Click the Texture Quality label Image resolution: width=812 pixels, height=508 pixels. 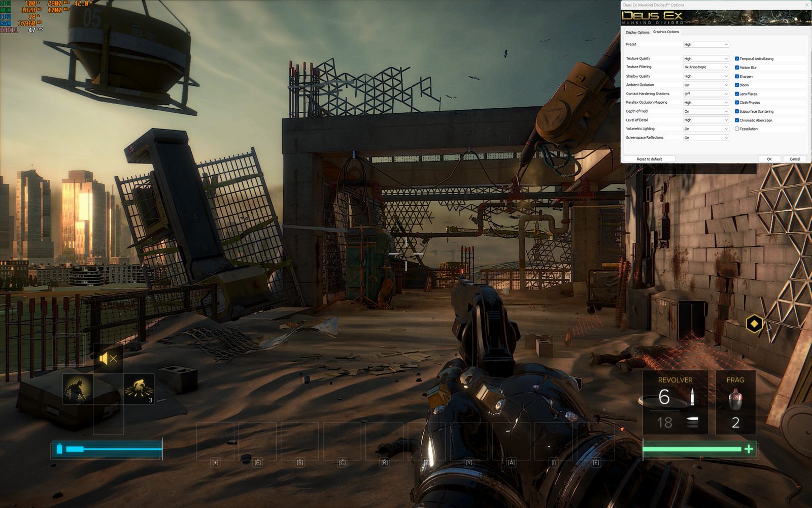638,58
